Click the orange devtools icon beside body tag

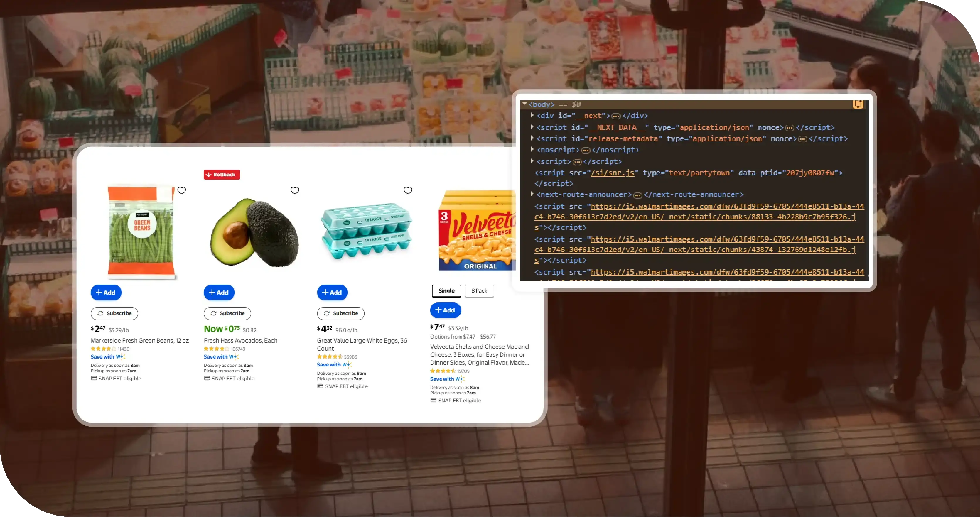858,104
